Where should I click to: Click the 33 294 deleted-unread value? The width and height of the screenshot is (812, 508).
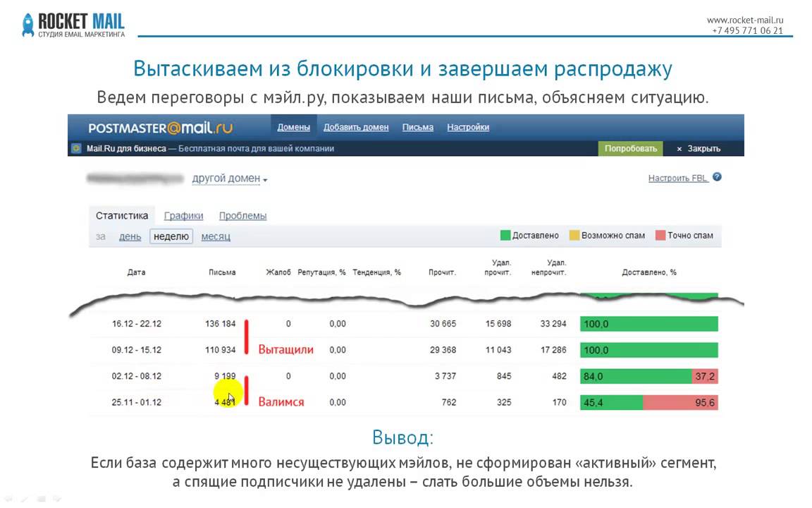tap(553, 324)
